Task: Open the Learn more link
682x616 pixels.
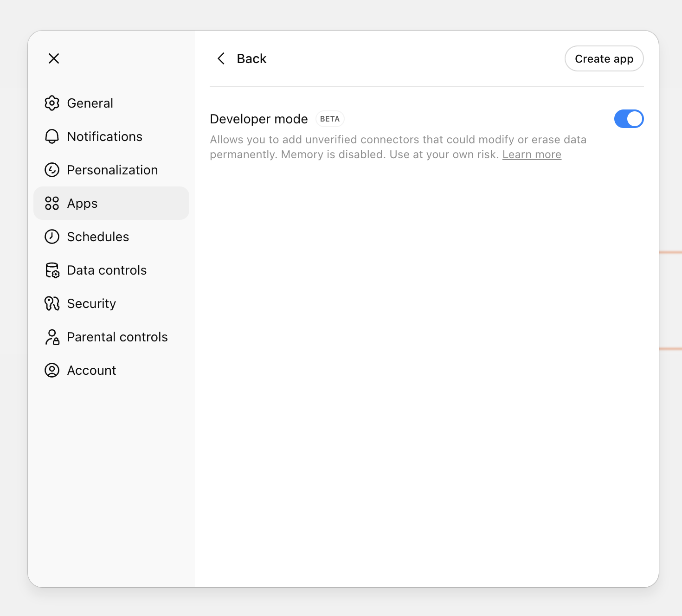Action: click(x=532, y=154)
